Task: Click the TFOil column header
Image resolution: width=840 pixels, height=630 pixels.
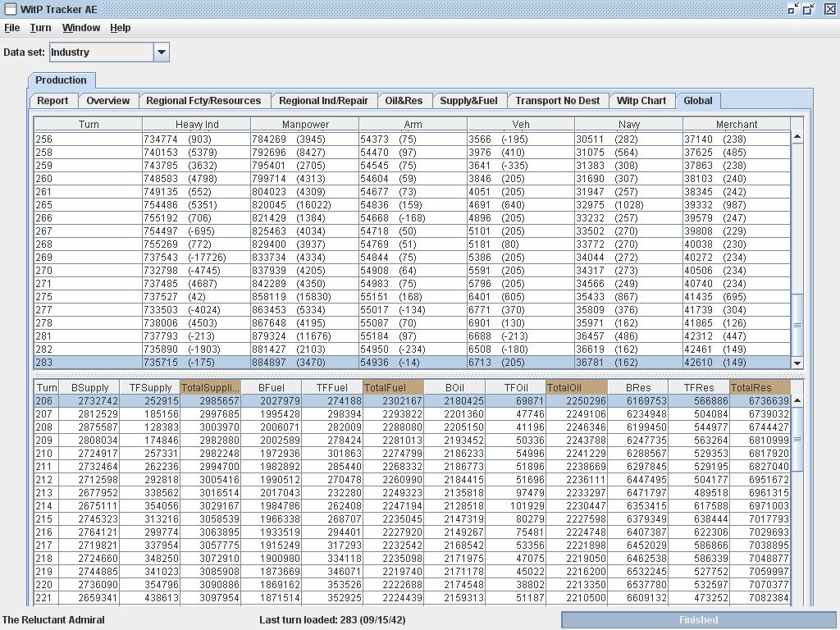Action: tap(515, 387)
